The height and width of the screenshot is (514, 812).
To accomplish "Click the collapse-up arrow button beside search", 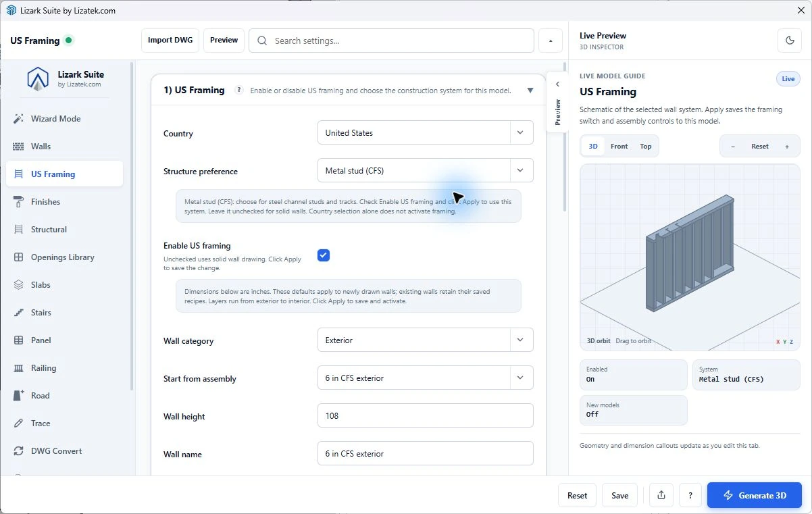I will (551, 41).
